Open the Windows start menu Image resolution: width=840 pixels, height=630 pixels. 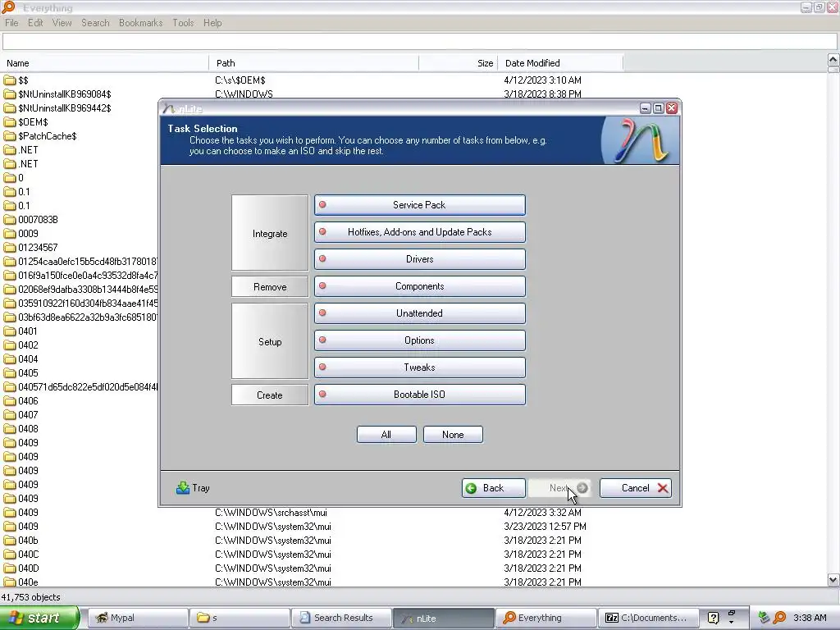pos(39,618)
